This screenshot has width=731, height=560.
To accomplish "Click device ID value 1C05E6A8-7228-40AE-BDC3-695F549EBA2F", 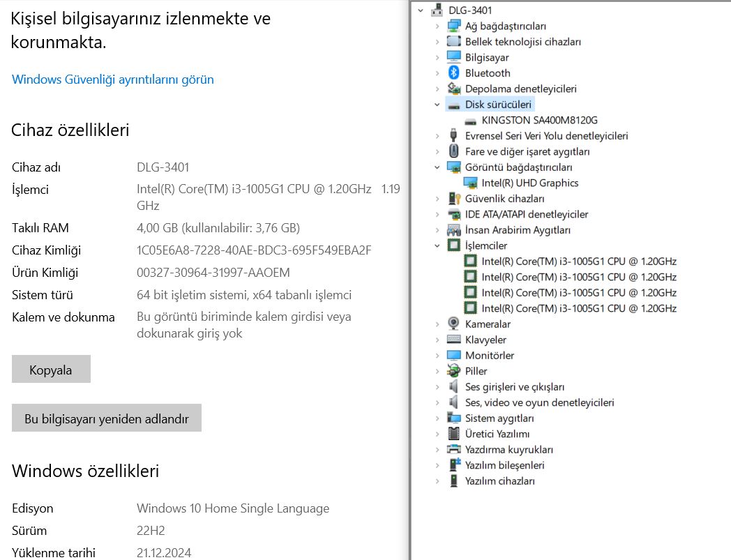I will click(254, 250).
